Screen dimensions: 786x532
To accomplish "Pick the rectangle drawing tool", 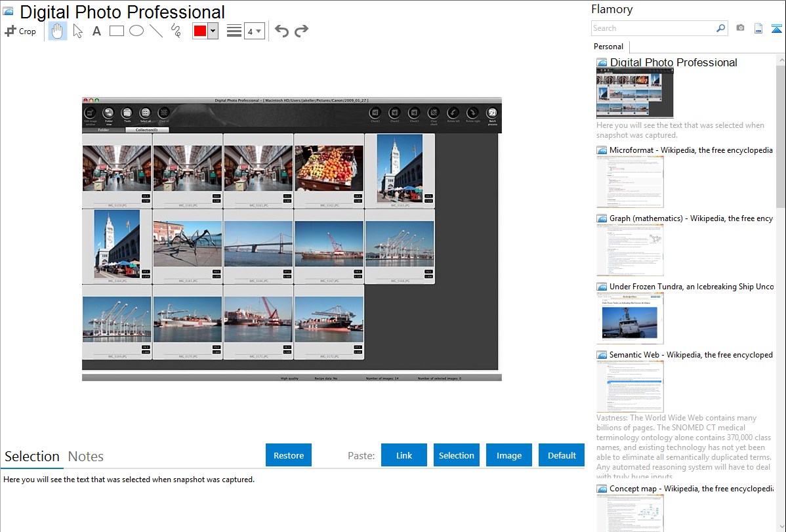I will tap(116, 31).
